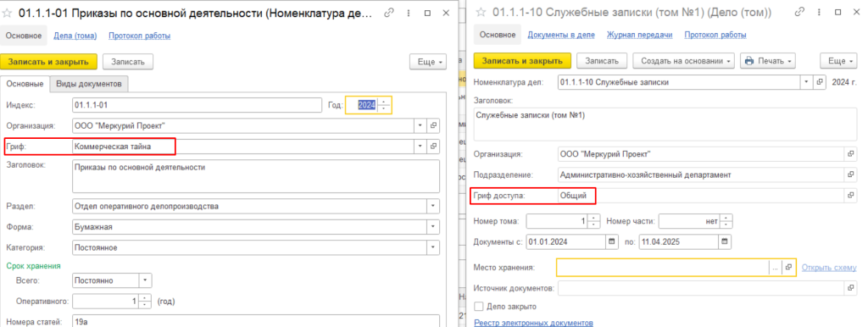Focus the Индекс field with 01.1.1-01
The image size is (868, 327).
[x=197, y=105]
